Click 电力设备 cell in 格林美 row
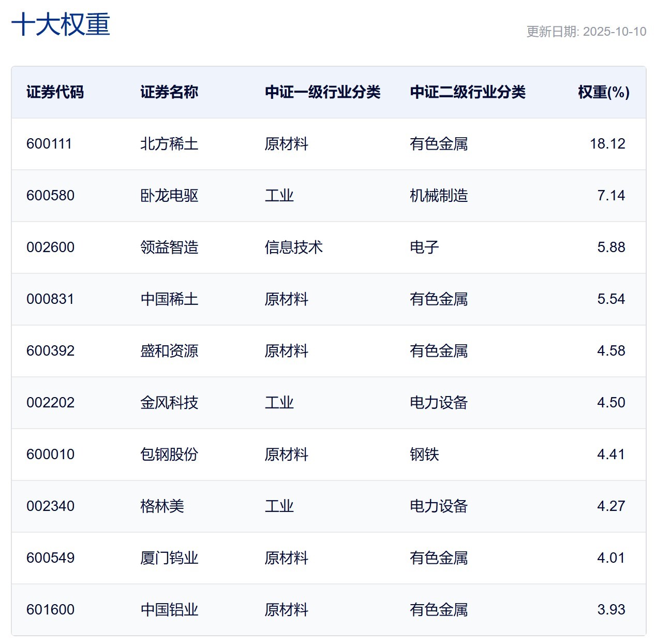This screenshot has height=644, width=655. point(439,506)
